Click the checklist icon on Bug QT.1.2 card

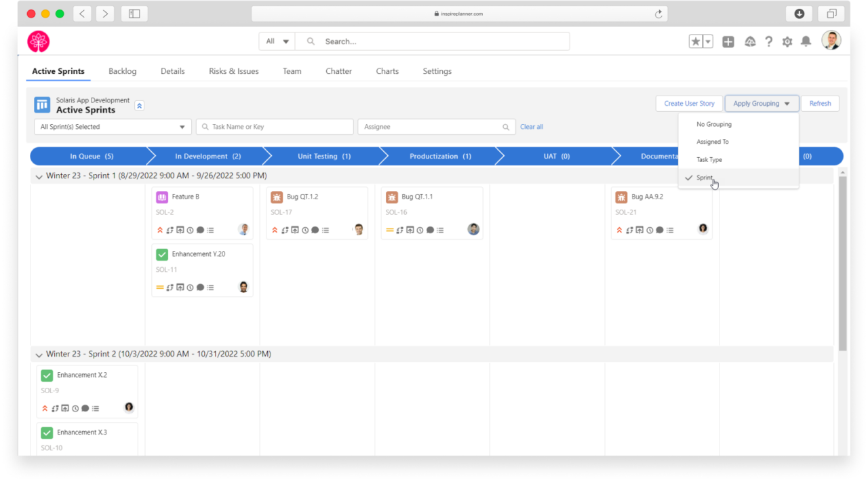(325, 230)
